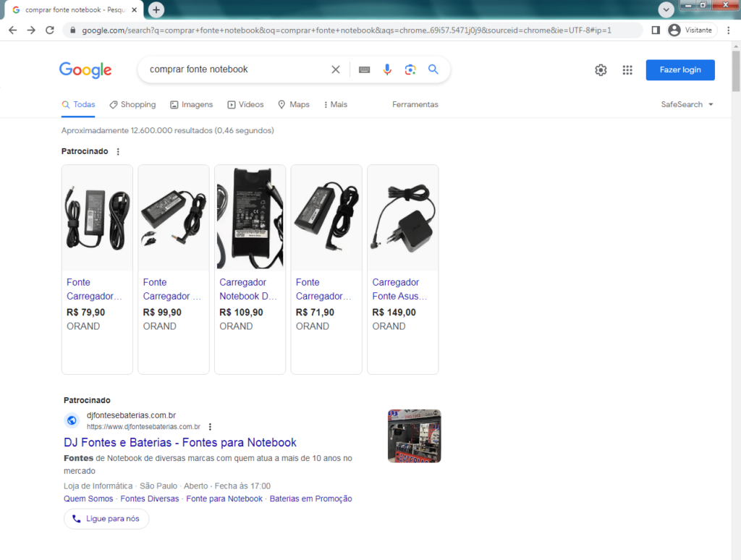Click the R$ 71,90 price text
Viewport: 741px width, 560px height.
[x=315, y=313]
